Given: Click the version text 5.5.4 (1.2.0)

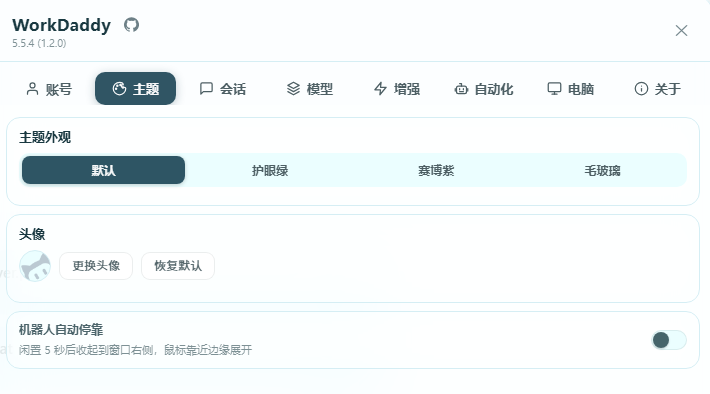Looking at the screenshot, I should pyautogui.click(x=39, y=43).
